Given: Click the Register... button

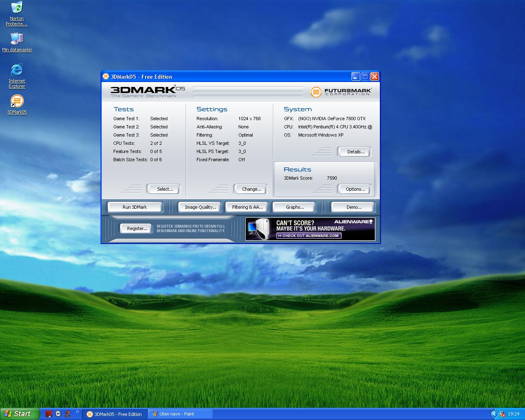Looking at the screenshot, I should [137, 228].
